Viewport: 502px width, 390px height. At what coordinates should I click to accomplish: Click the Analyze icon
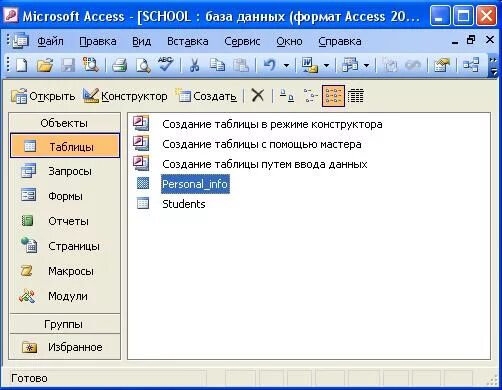pyautogui.click(x=350, y=65)
